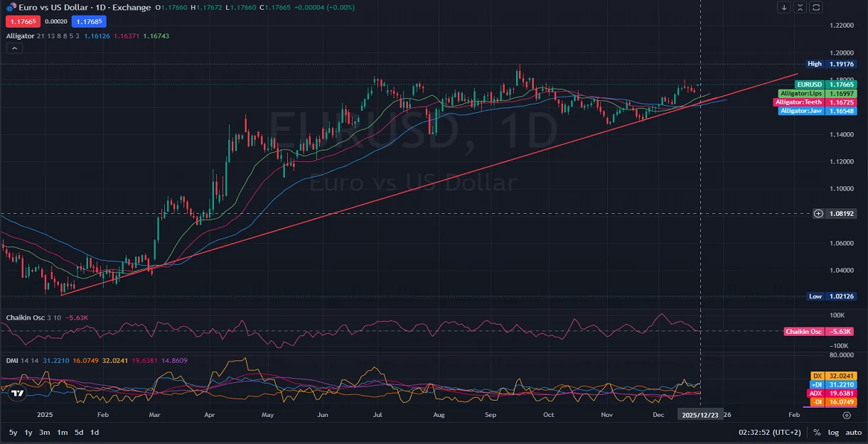Click the plus icon on the price axis
This screenshot has height=444, width=868.
tap(818, 213)
